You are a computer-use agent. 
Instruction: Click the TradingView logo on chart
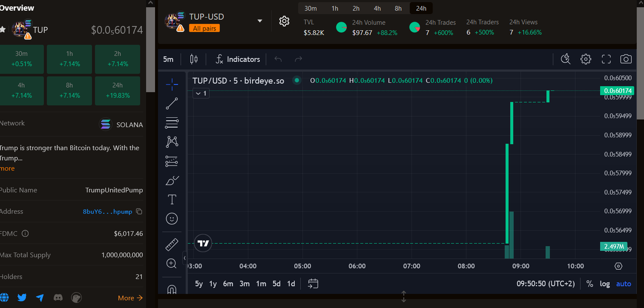pyautogui.click(x=203, y=243)
